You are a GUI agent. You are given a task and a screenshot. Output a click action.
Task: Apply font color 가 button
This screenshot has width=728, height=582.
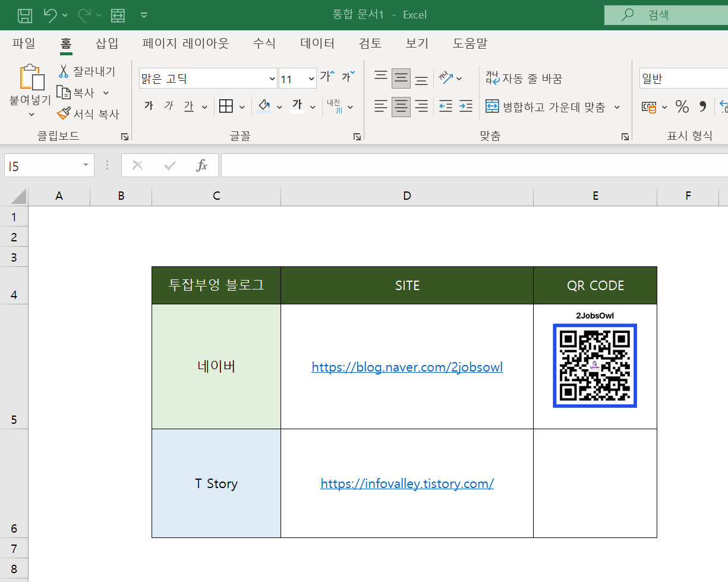(297, 106)
